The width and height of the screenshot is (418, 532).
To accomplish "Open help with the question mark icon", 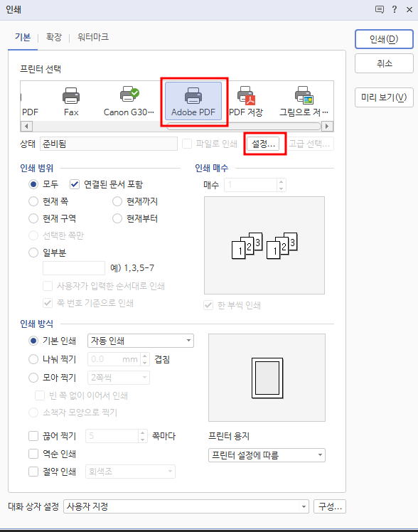I will click(x=395, y=9).
